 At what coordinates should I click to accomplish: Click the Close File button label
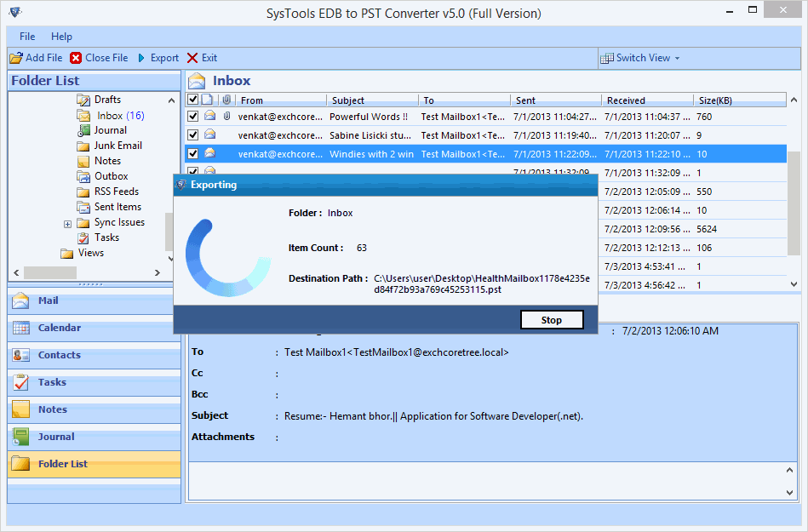(x=106, y=58)
